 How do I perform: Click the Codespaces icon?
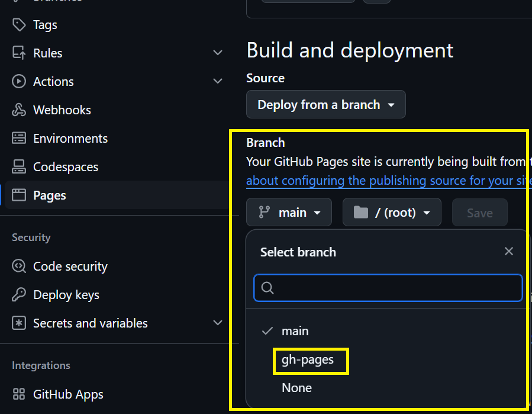[x=19, y=167]
